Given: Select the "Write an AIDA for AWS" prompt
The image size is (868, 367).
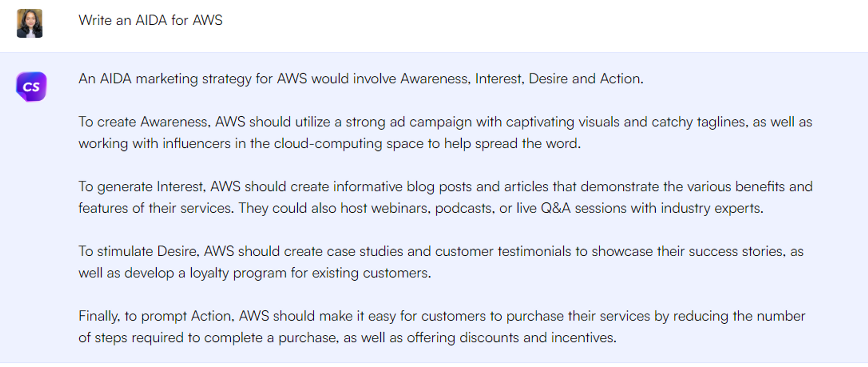Looking at the screenshot, I should pyautogui.click(x=150, y=20).
